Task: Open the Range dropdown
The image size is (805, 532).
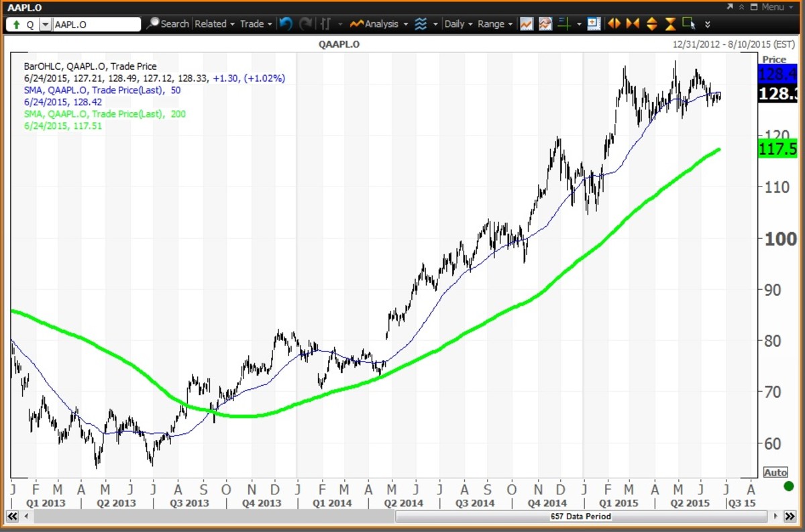Action: click(x=495, y=23)
